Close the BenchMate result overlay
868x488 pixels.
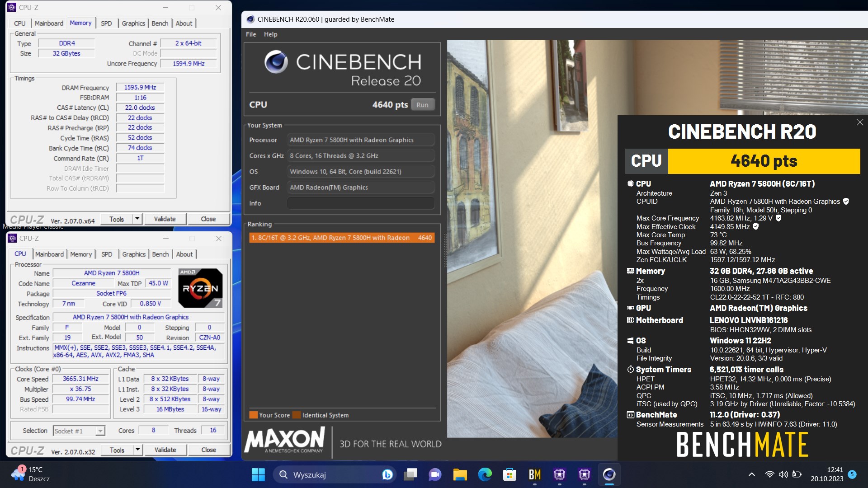coord(860,122)
